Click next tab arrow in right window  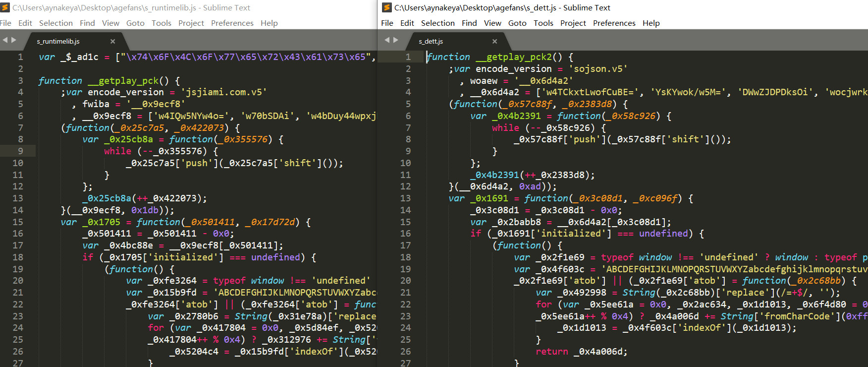click(x=396, y=40)
